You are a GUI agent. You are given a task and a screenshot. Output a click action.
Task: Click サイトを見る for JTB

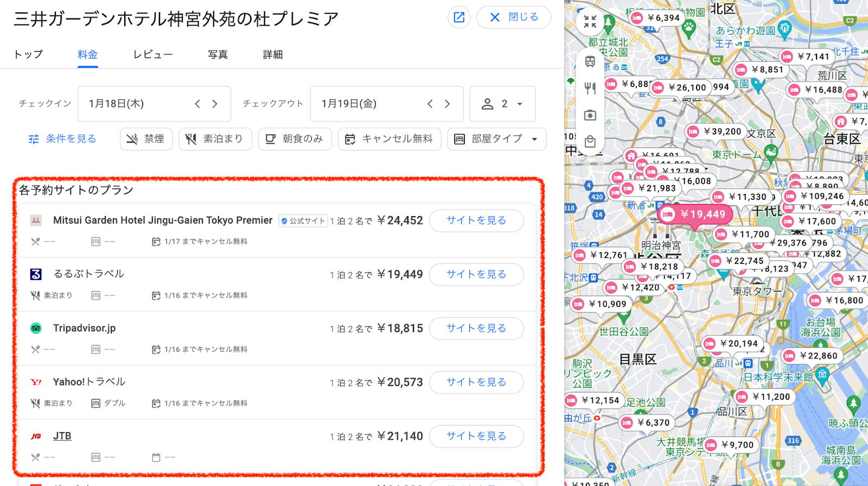(x=476, y=436)
